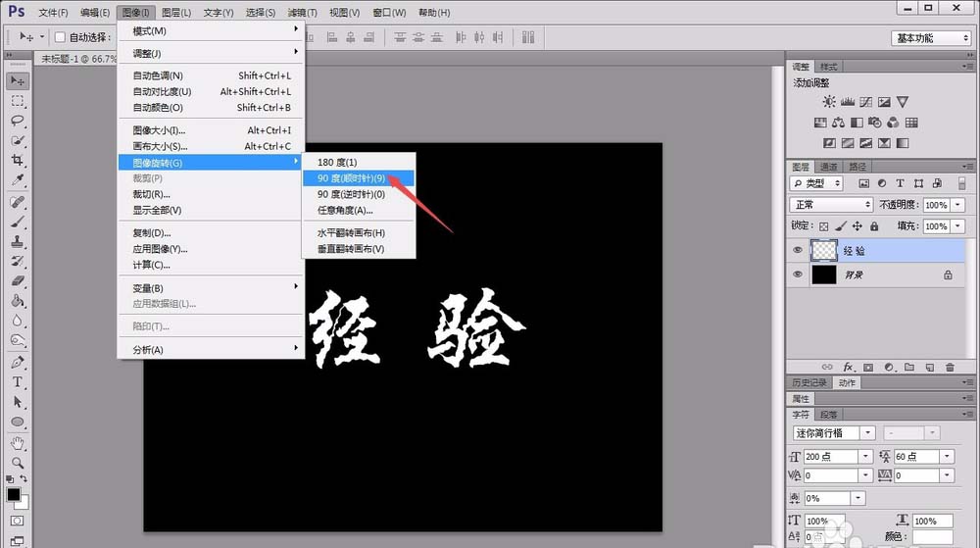Screen dimensions: 980x548
Task: Toggle lock all padlock icon
Action: 874,226
